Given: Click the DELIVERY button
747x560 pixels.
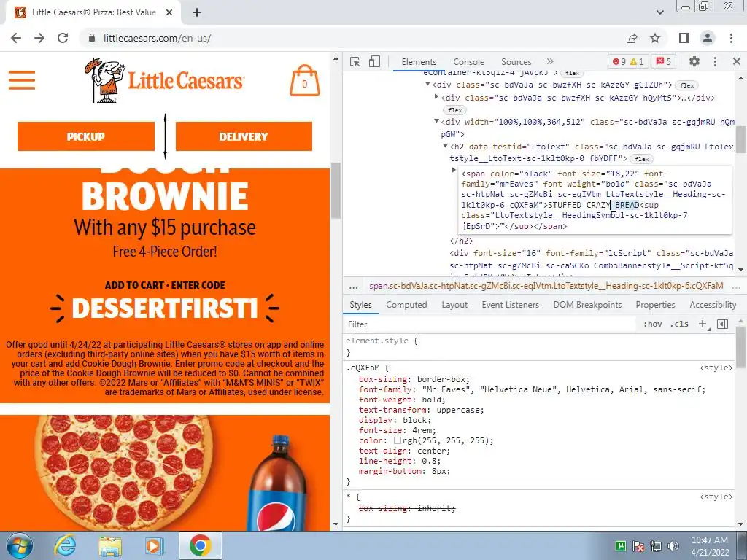Looking at the screenshot, I should tap(244, 136).
